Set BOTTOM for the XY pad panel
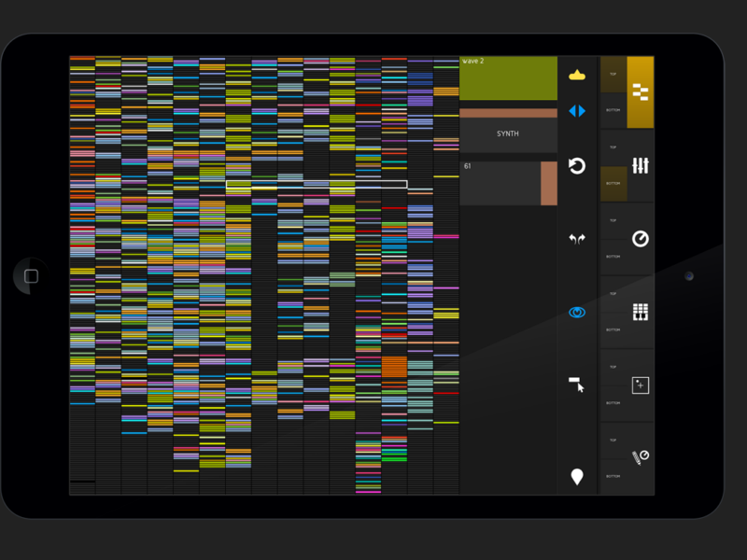The width and height of the screenshot is (747, 560). pos(613,404)
